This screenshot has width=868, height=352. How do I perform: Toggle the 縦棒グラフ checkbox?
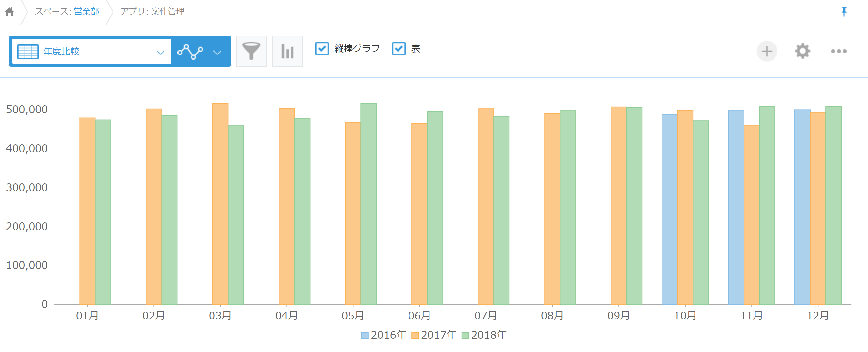(322, 48)
